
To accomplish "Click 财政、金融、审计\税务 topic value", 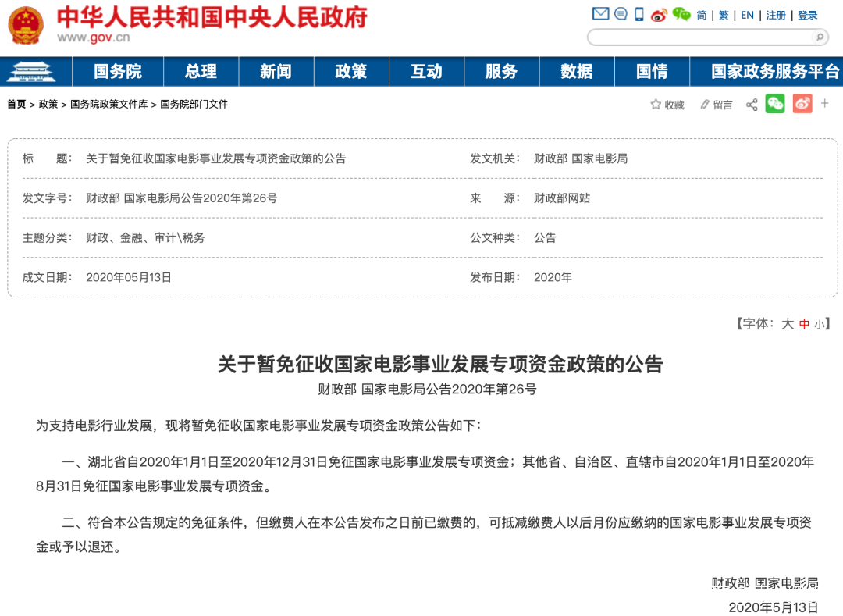I will 145,237.
